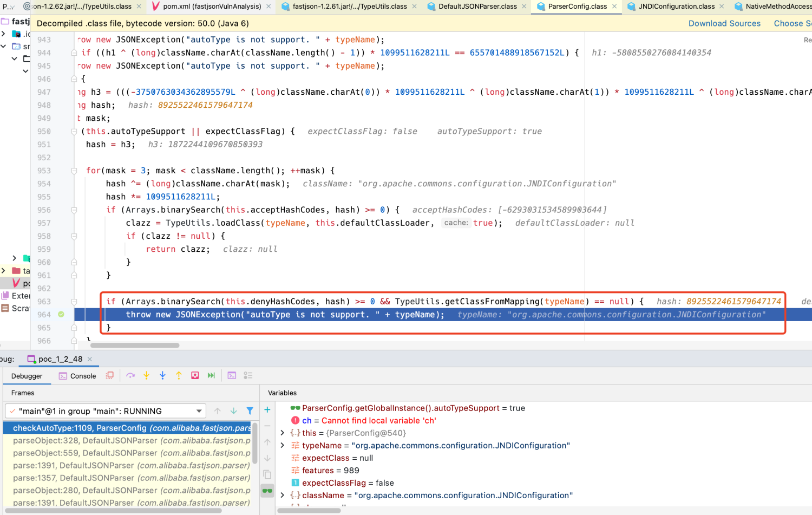The width and height of the screenshot is (812, 515).
Task: Select the parse:1357 DefaultJSONParser frame
Action: (127, 478)
